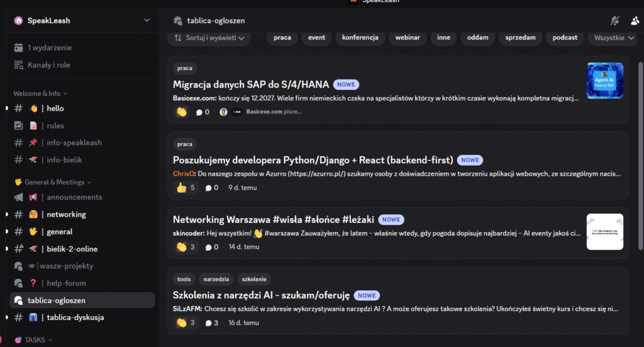
Task: Filter posts by podcast tag
Action: point(565,37)
